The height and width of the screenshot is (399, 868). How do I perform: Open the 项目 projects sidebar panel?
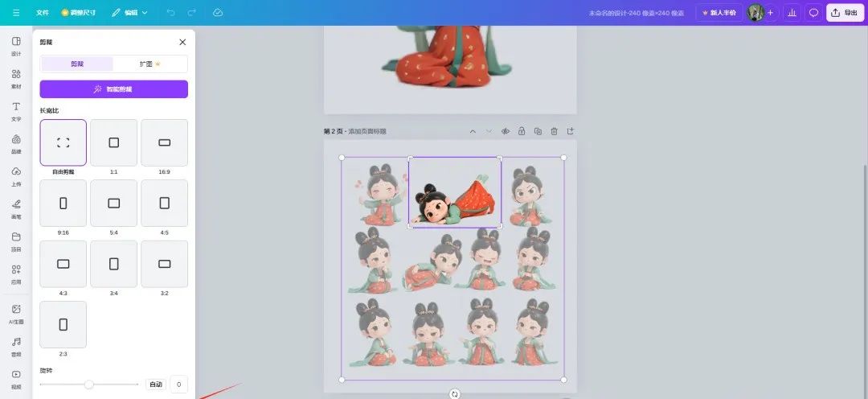16,241
